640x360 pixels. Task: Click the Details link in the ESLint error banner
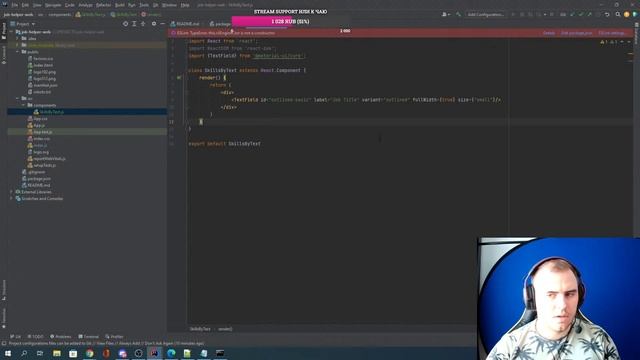(x=549, y=33)
